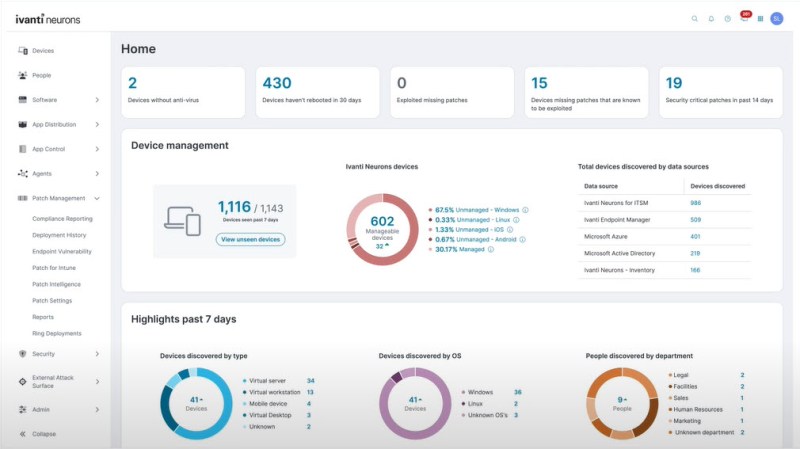Click the Agents sidebar icon
Screen dimensions: 800x449
point(22,173)
